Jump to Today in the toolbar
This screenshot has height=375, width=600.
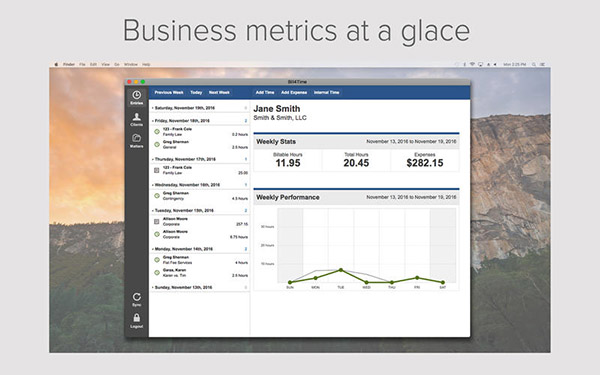coord(196,92)
